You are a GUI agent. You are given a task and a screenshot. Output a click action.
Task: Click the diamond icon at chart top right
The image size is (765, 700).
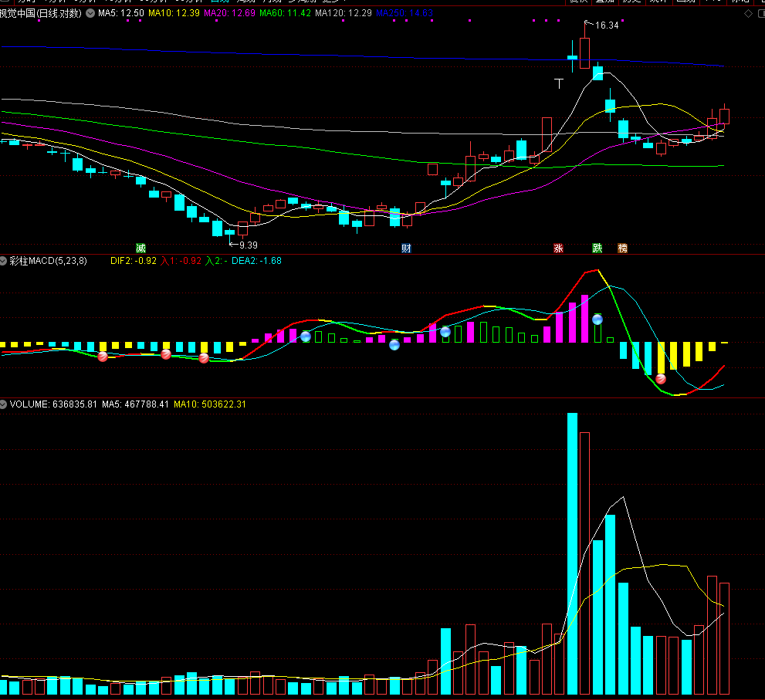click(x=748, y=14)
